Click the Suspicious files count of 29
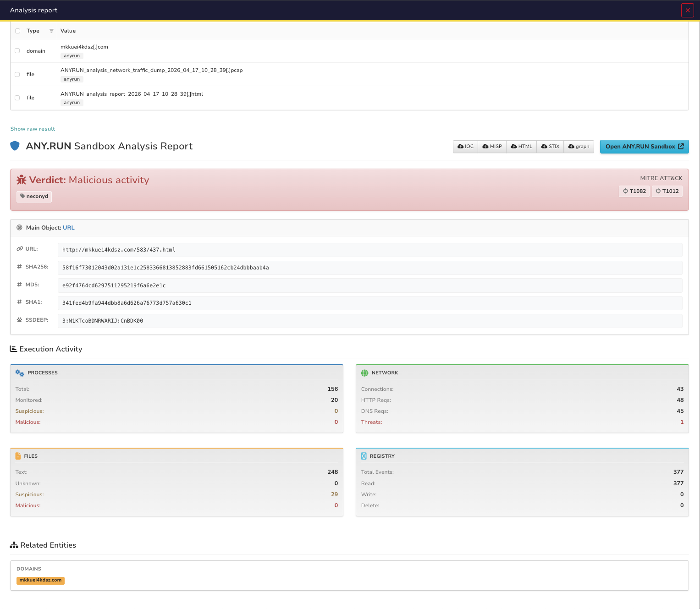The height and width of the screenshot is (609, 700). click(335, 494)
